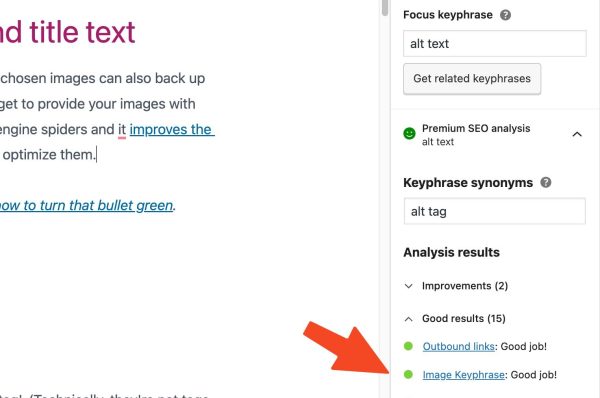Open the 'turn that bullet green' link
The width and height of the screenshot is (600, 398).
tap(86, 206)
